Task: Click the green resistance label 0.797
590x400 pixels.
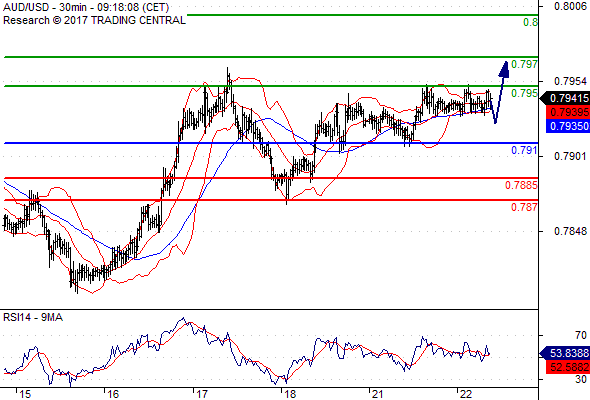Action: tap(525, 64)
